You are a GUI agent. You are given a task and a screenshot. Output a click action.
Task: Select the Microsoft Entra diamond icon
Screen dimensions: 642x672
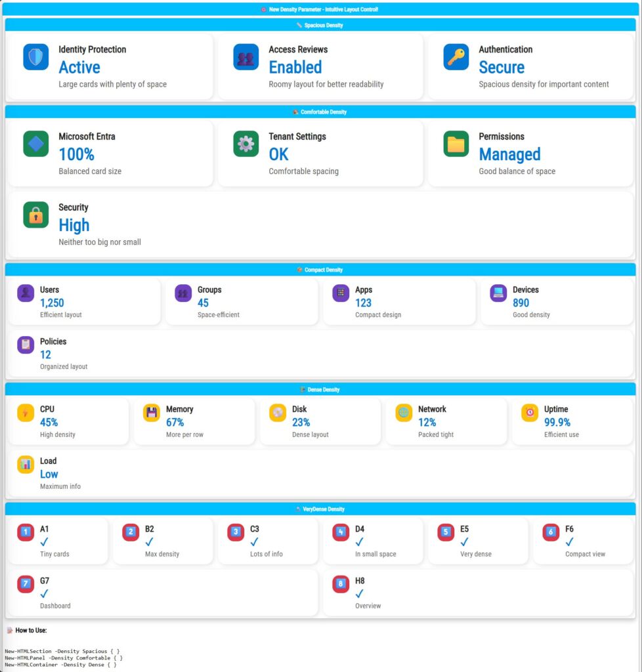[x=35, y=144]
